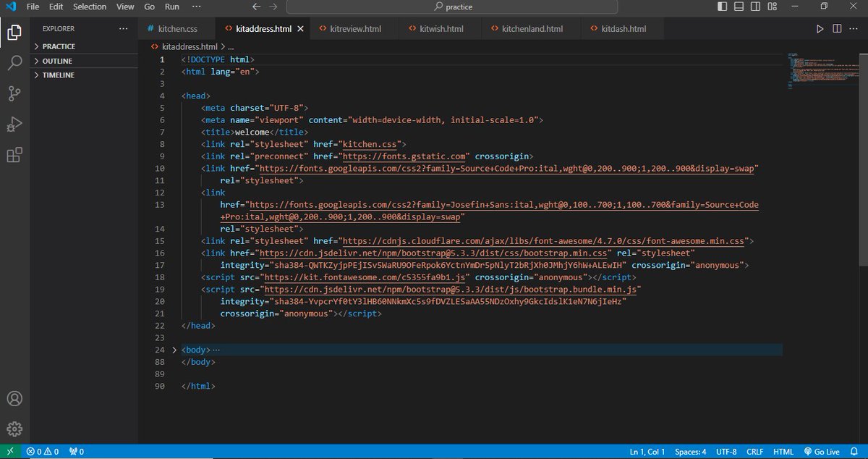Open notifications bell in status bar
The width and height of the screenshot is (868, 459).
(856, 452)
